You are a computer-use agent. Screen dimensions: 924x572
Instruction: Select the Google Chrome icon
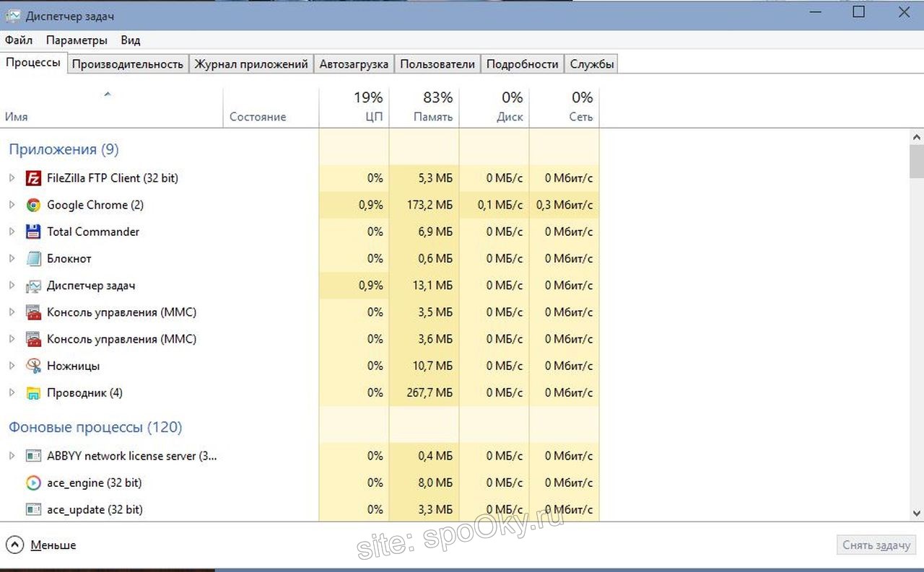[33, 205]
